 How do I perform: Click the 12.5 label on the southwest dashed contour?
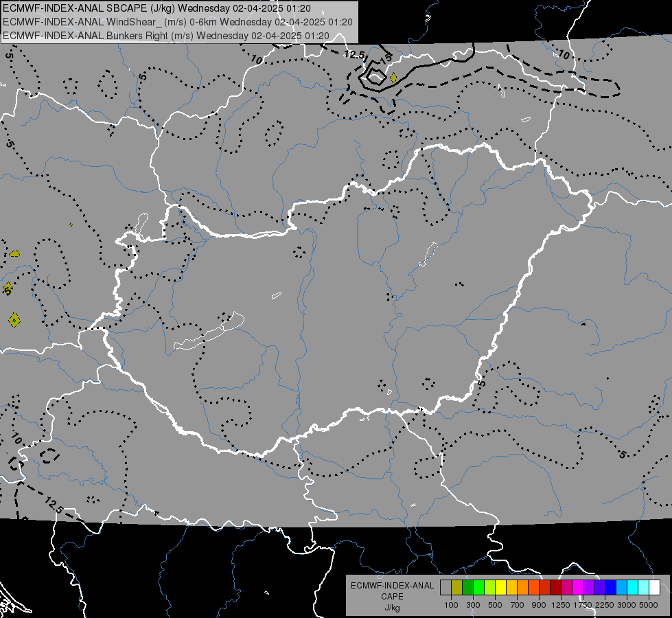point(54,505)
